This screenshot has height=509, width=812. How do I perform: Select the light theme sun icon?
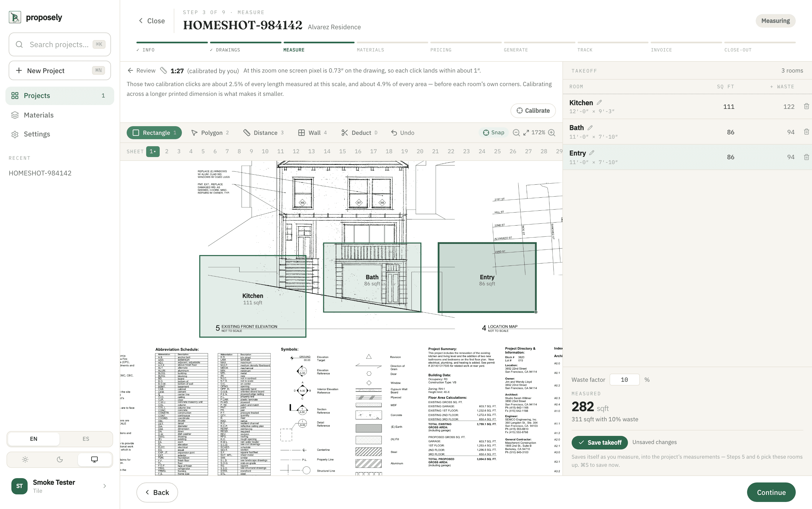click(25, 459)
